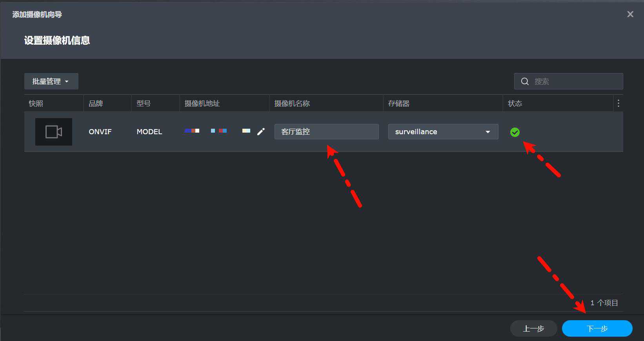Open the three-dot column options menu
644x341 pixels.
(x=618, y=103)
